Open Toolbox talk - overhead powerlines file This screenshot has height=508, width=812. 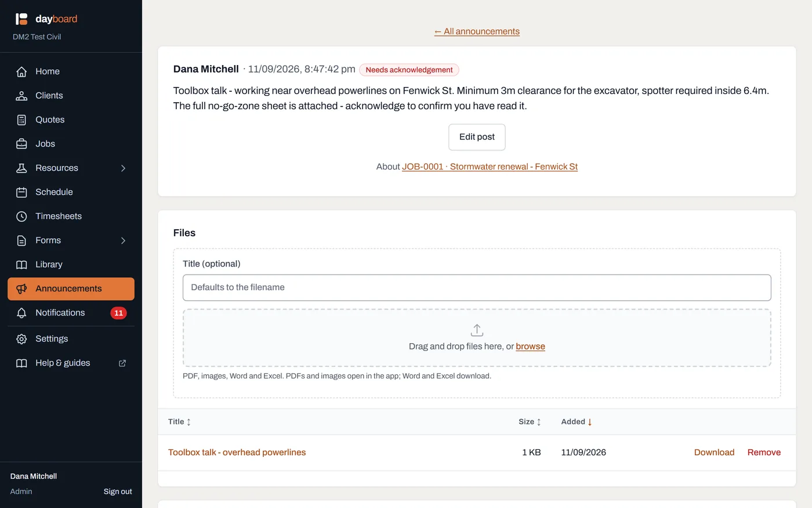pyautogui.click(x=237, y=452)
